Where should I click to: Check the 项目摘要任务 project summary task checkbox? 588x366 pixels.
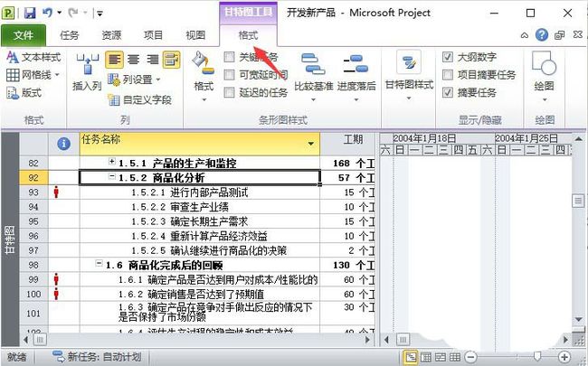pos(448,74)
